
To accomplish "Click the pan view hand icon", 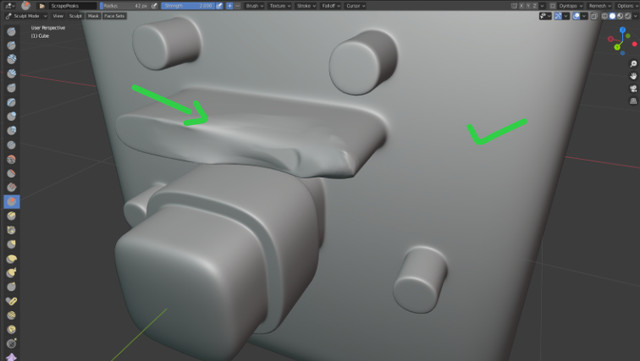I will tap(633, 76).
